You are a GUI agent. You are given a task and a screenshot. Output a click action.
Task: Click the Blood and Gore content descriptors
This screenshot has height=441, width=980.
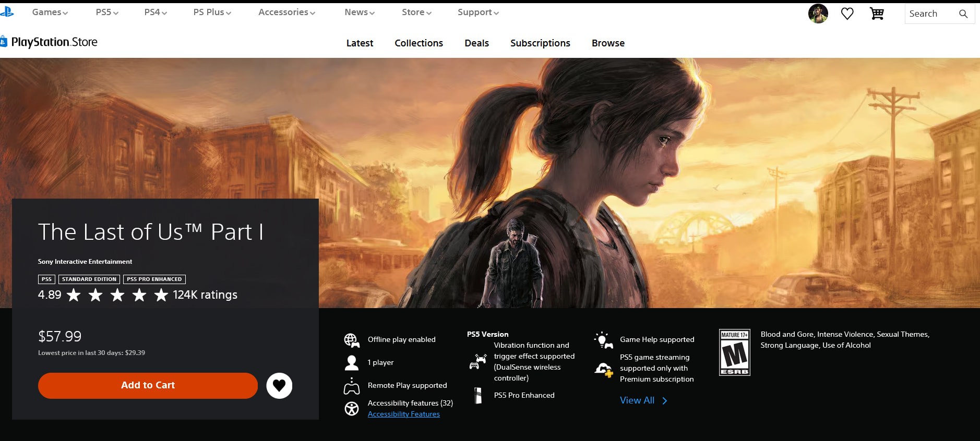tap(845, 340)
